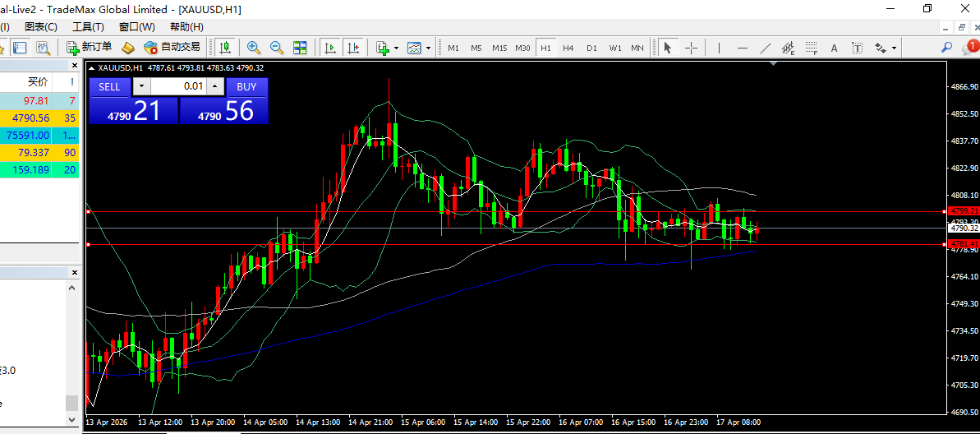Select the Market Watch row 97.81

39,100
